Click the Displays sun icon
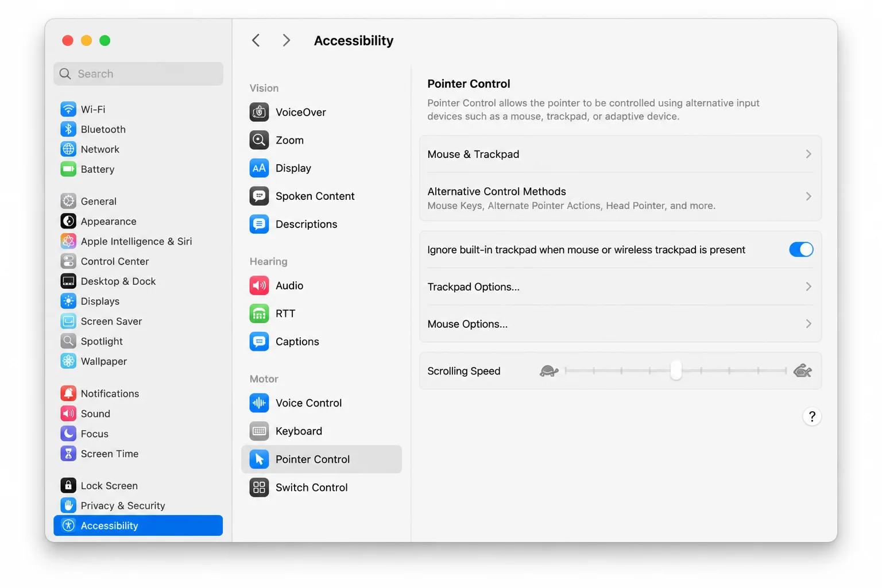This screenshot has width=882, height=588. pos(68,301)
